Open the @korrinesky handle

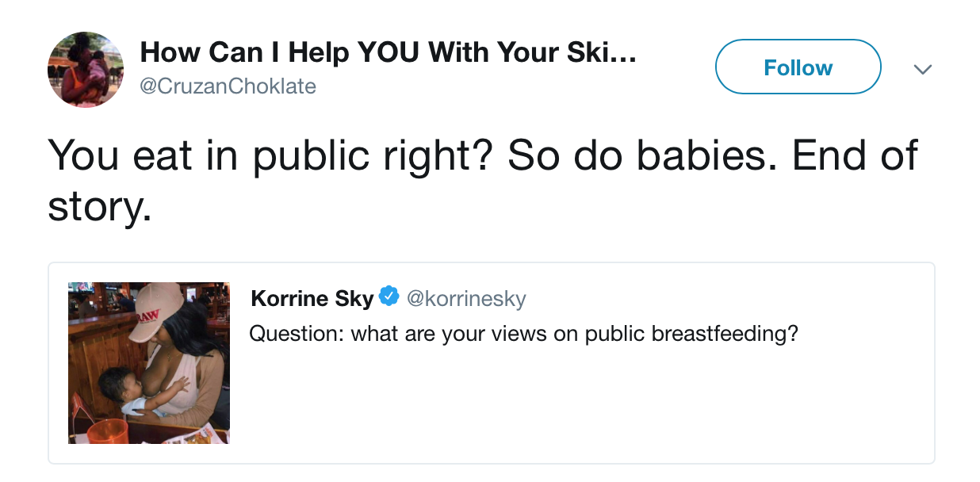(466, 298)
